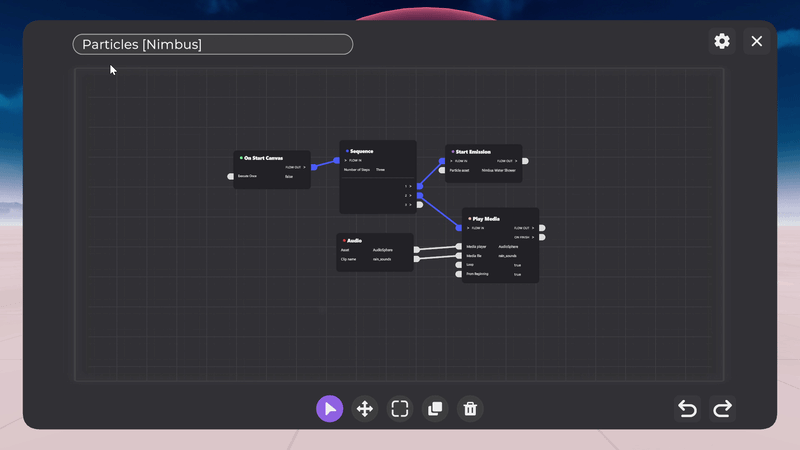Click On Start Canvas Flow Out port

point(314,167)
